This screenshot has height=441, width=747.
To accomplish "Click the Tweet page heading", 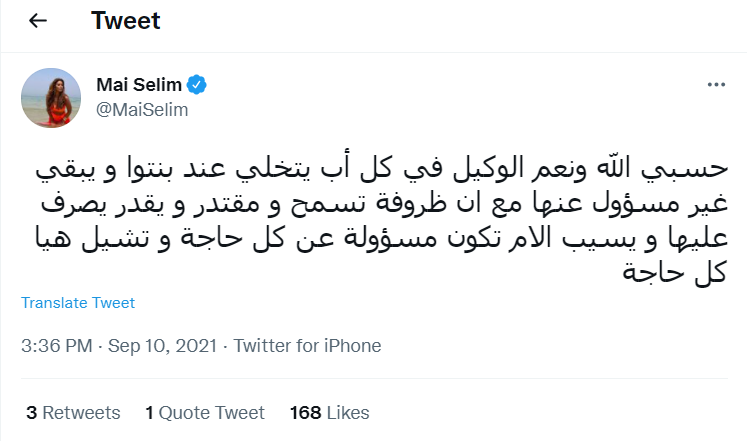I will tap(126, 20).
